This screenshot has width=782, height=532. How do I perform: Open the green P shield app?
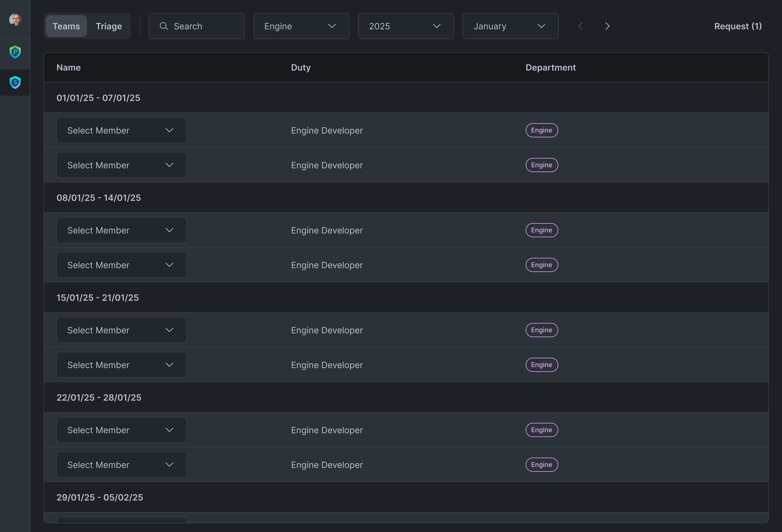15,52
